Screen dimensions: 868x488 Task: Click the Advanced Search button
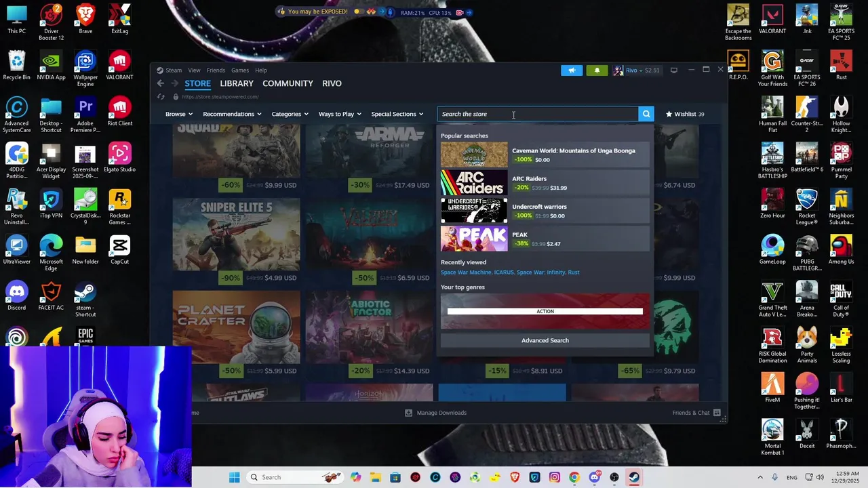[x=545, y=340]
